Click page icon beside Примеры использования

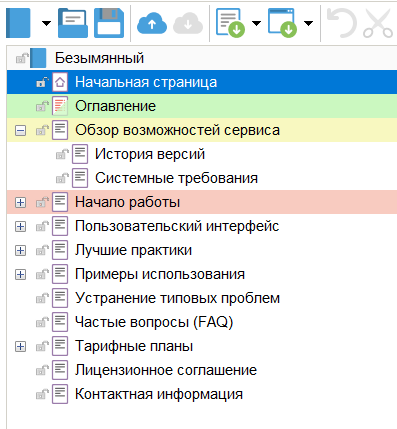(60, 274)
